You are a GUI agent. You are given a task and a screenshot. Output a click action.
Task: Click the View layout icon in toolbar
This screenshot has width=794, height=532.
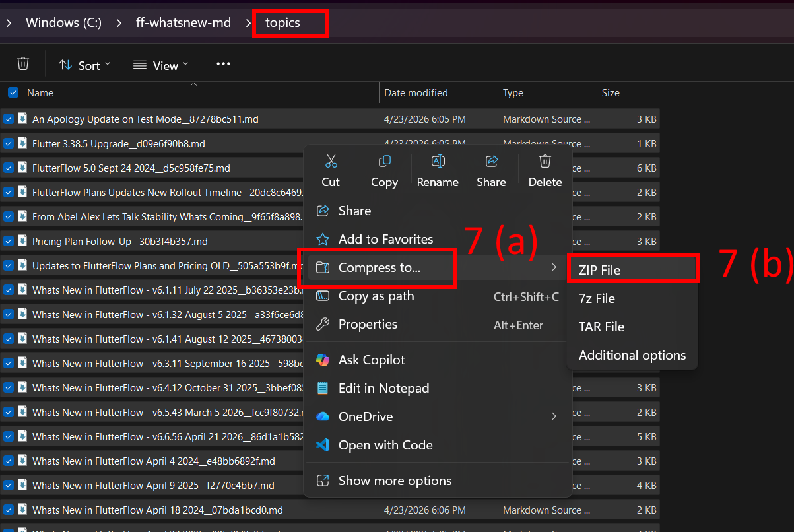click(x=139, y=65)
